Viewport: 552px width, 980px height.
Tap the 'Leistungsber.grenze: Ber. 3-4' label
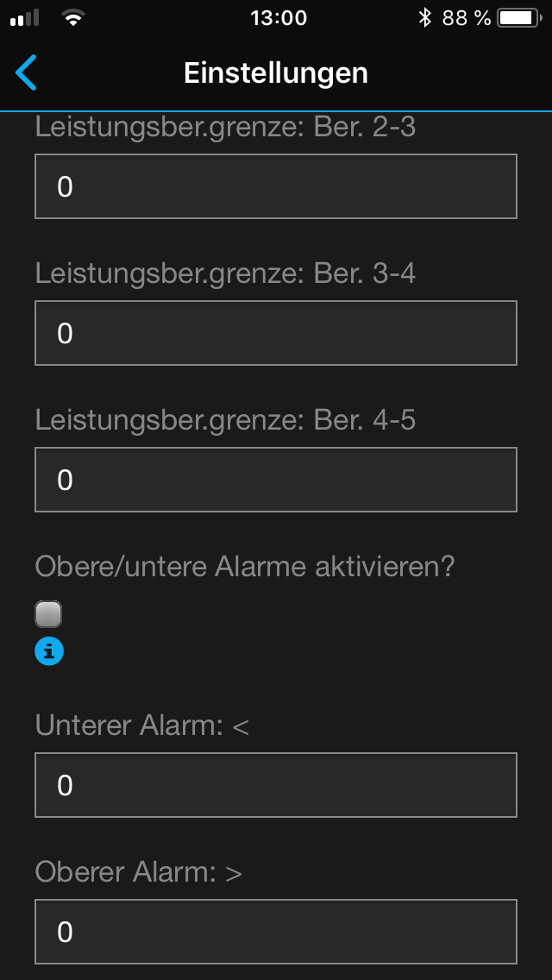click(225, 273)
